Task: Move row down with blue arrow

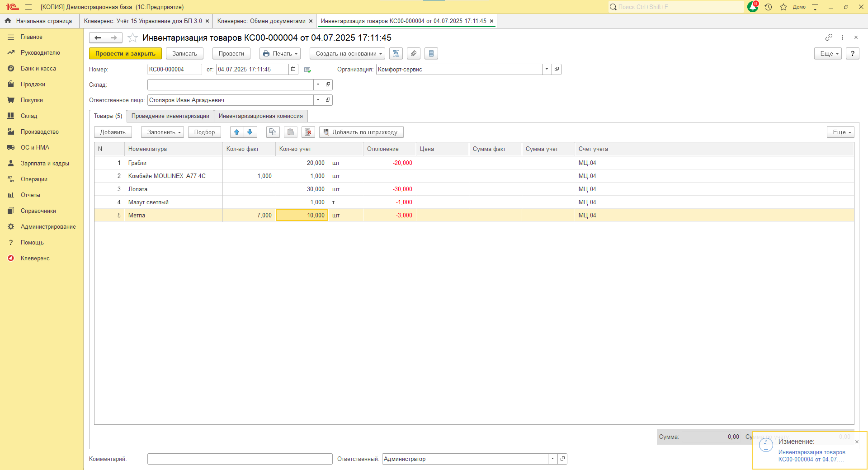Action: pos(250,132)
